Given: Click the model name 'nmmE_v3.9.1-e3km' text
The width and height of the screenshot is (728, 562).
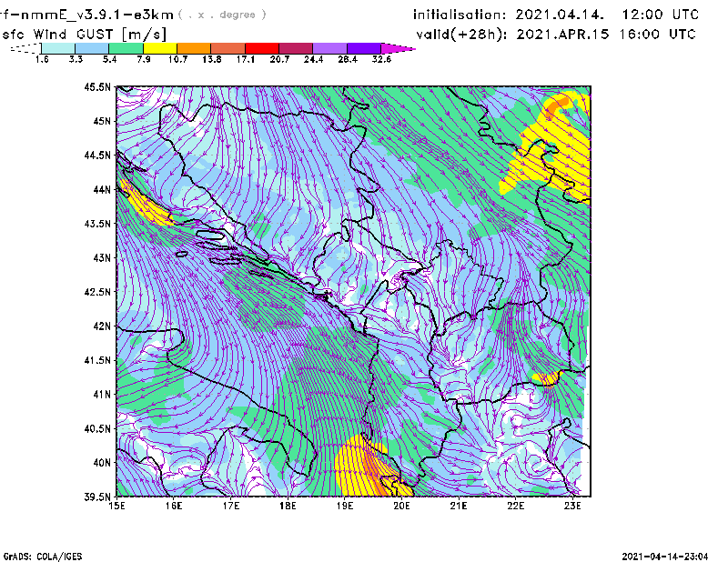Looking at the screenshot, I should (96, 15).
